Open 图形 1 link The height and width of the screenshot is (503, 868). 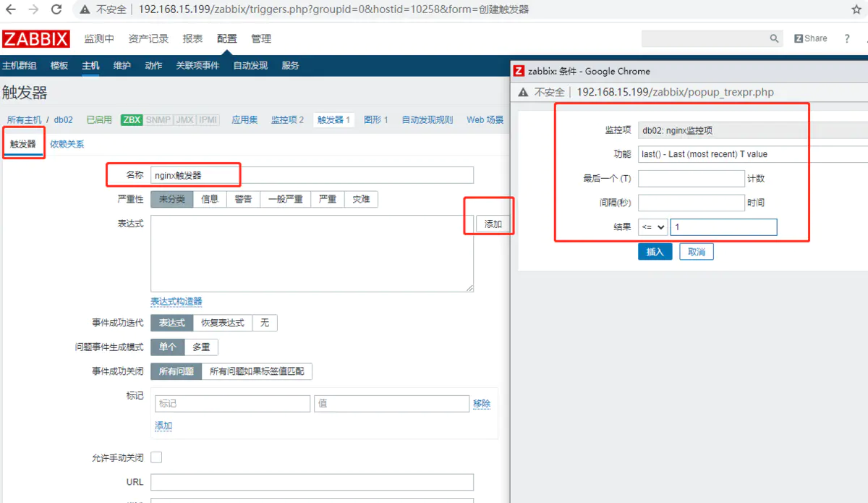pyautogui.click(x=376, y=120)
